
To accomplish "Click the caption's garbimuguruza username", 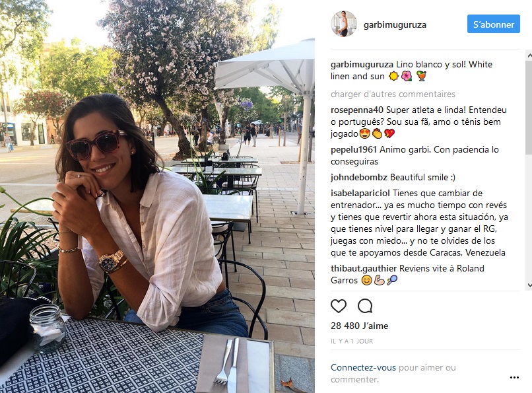I will [x=362, y=65].
